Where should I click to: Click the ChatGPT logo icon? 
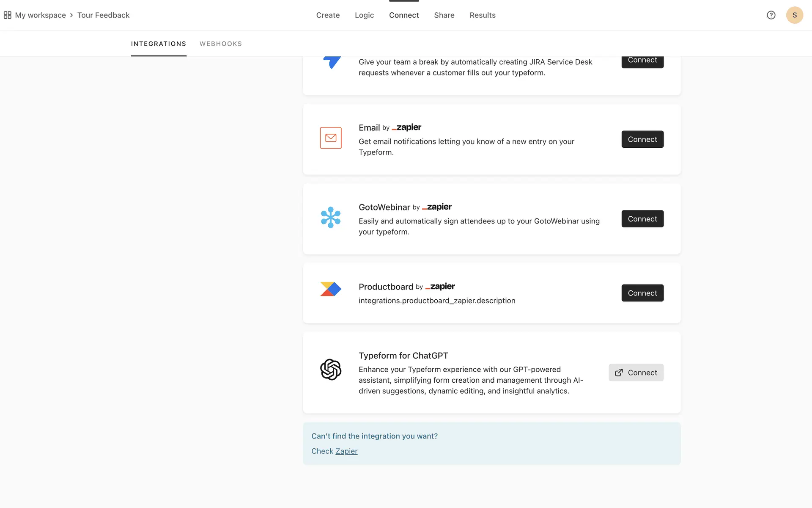[331, 370]
